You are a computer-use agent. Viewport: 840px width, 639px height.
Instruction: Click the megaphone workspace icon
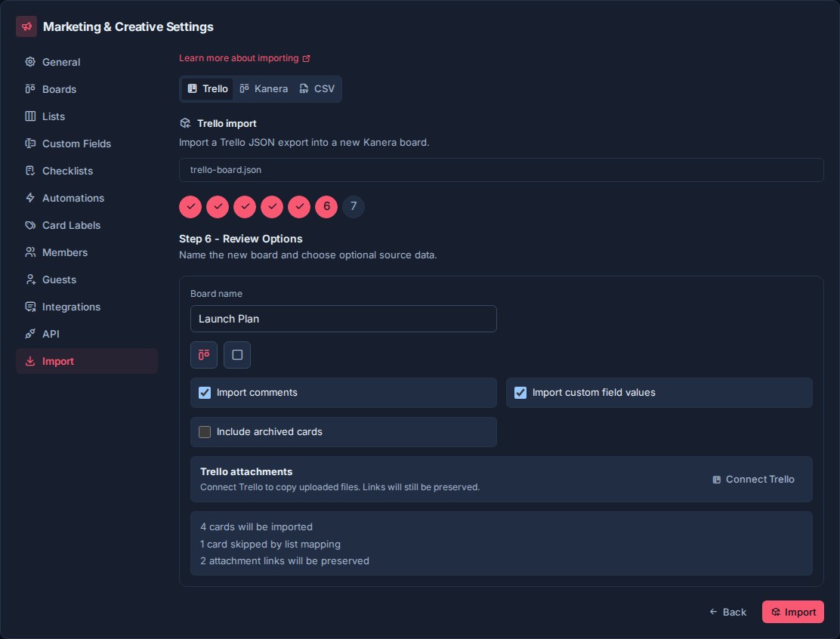[x=26, y=26]
